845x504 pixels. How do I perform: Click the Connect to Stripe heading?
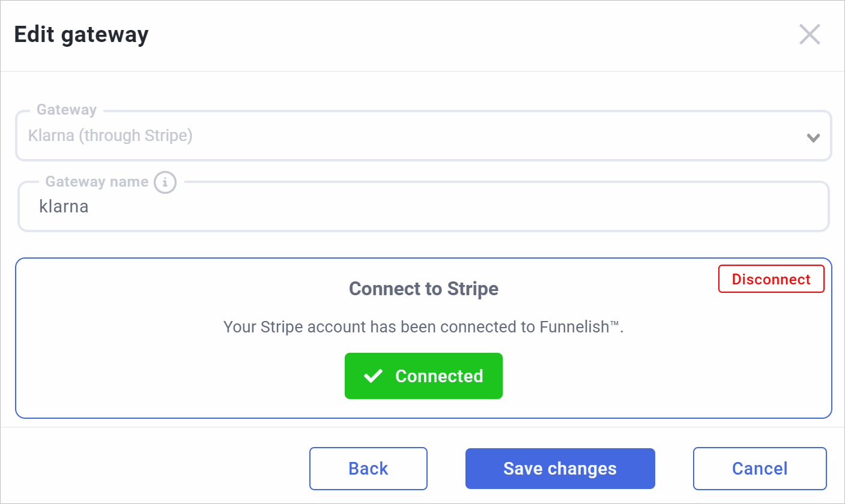[x=423, y=289]
